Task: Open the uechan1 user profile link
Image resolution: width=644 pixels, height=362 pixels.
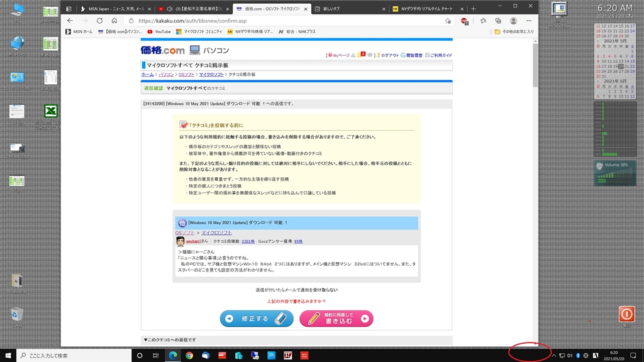Action: 194,241
